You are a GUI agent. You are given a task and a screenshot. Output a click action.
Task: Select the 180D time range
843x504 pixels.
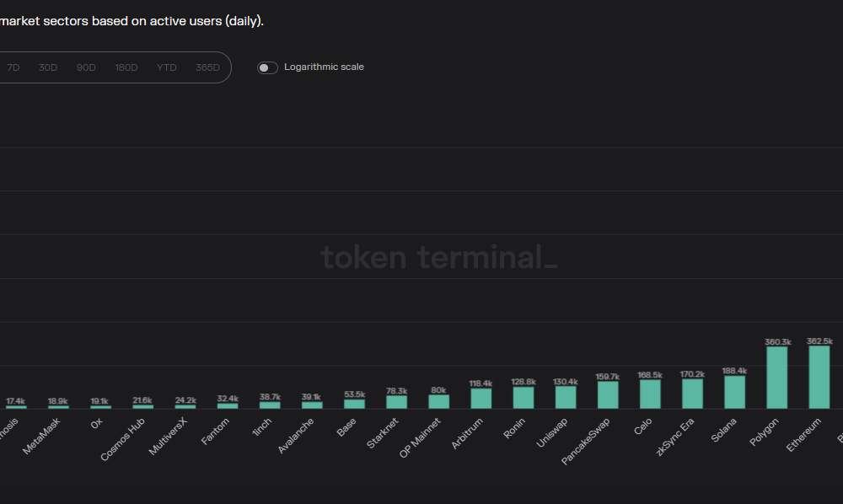point(126,67)
